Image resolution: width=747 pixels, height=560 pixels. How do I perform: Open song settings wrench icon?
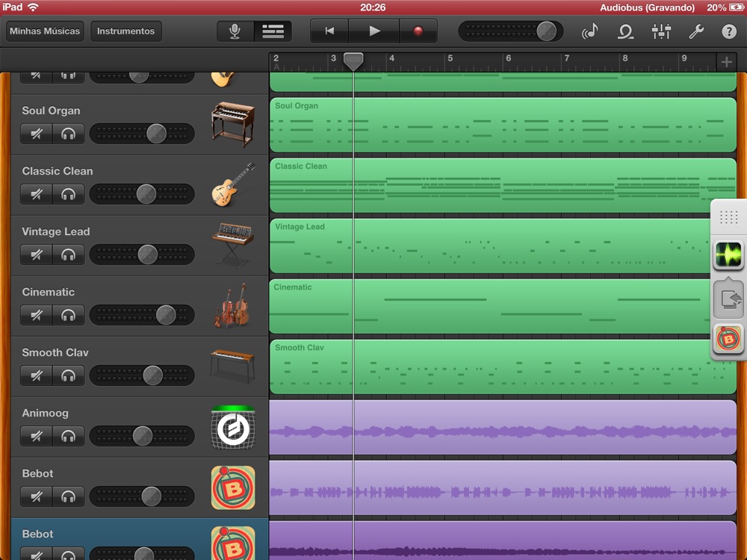coord(696,31)
